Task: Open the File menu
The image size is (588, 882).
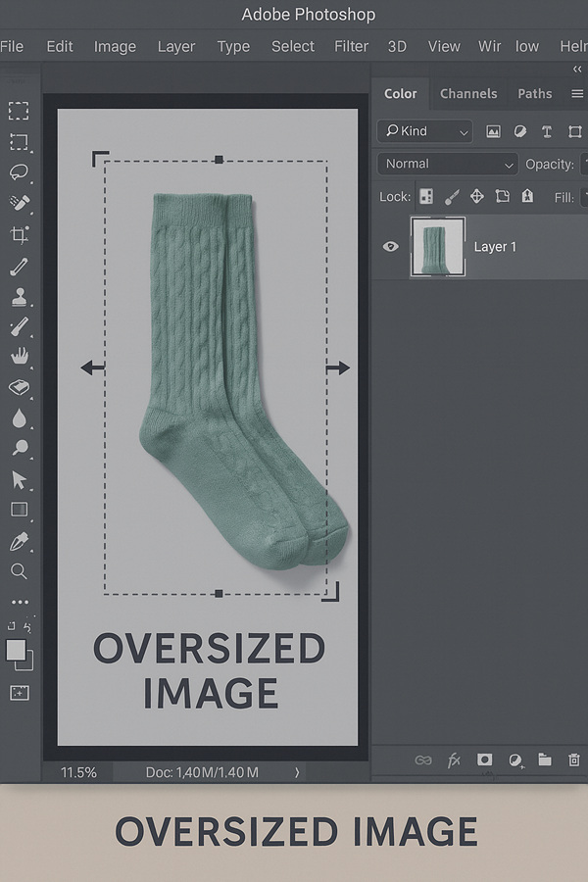Action: point(12,46)
